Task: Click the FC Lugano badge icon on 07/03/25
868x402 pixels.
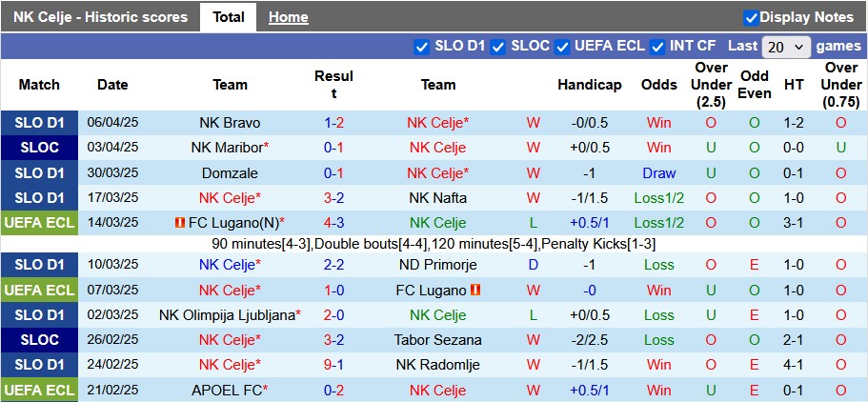Action: pos(475,290)
